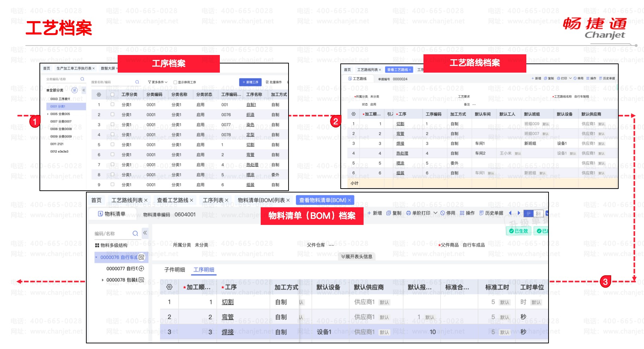The image size is (644, 349).
Task: Click the search icon beside 编码/名称
Action: 135,233
